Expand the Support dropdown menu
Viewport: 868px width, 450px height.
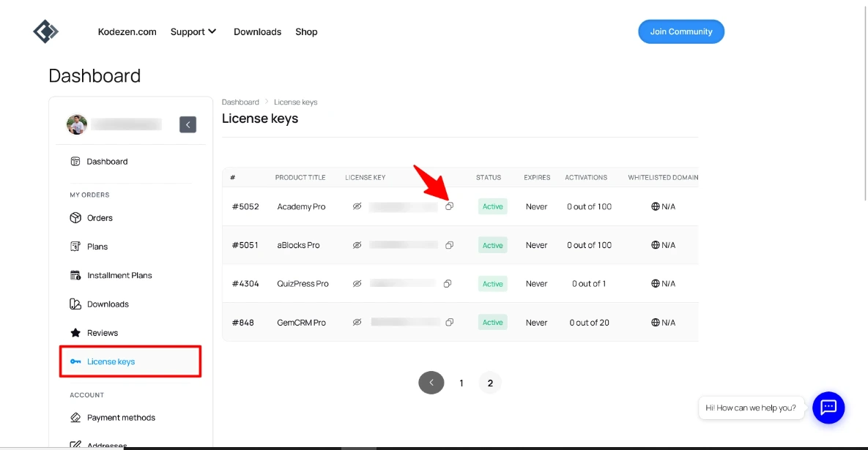click(x=193, y=31)
